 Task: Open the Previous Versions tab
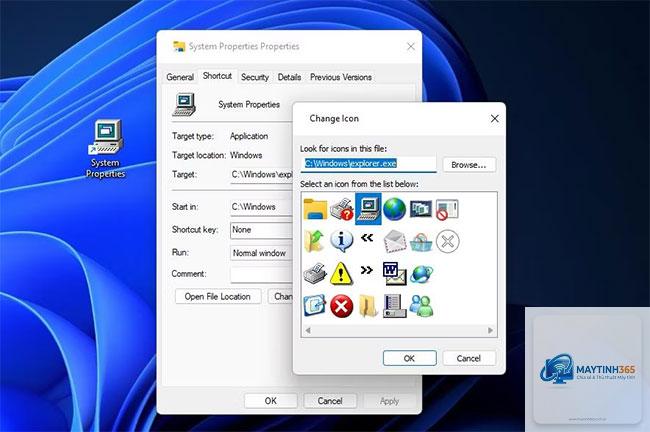tap(341, 77)
